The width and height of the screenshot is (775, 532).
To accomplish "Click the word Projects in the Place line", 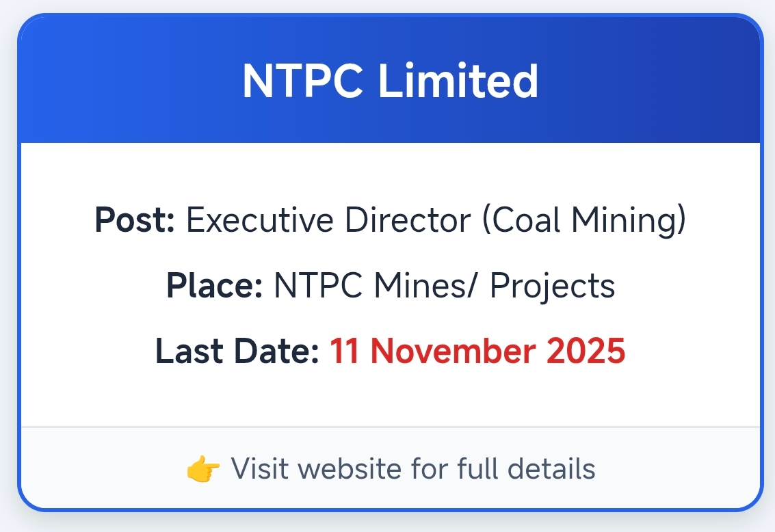I will (x=552, y=285).
